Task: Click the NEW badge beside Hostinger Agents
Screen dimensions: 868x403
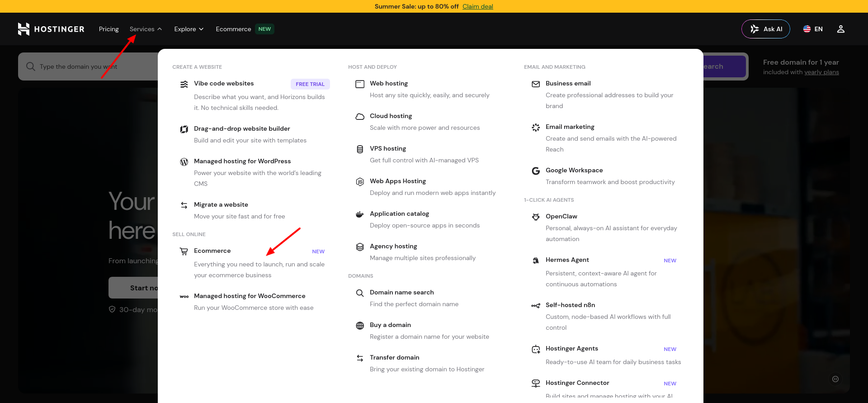Action: click(670, 349)
